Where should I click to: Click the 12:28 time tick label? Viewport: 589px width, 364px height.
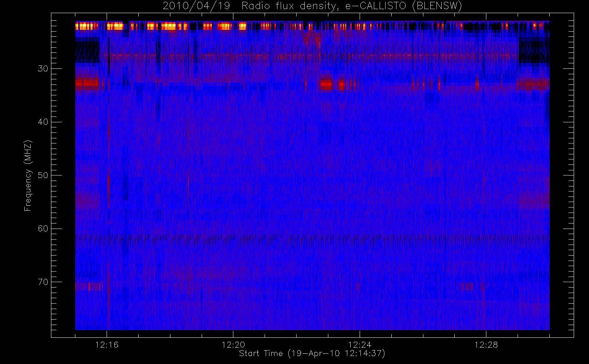pos(486,345)
